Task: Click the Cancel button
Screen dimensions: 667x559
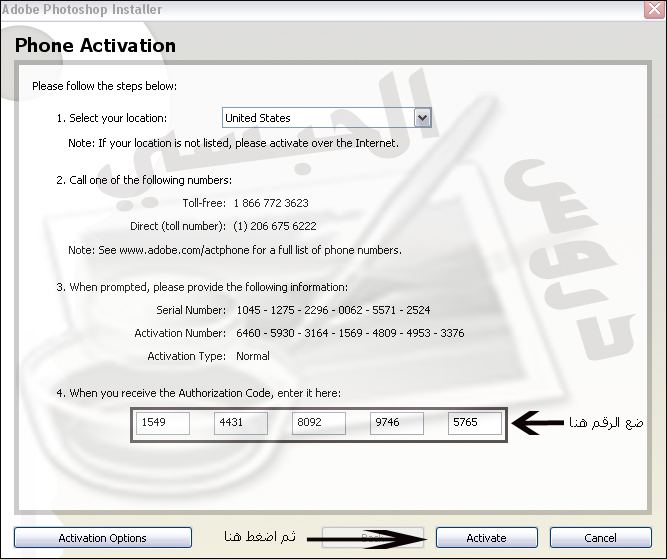Action: coord(601,538)
